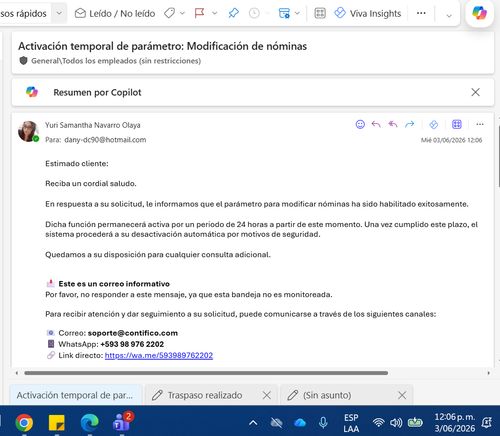Click recipient dany-dc90@hotmail.com
Viewport: 500px width, 436px height.
105,140
